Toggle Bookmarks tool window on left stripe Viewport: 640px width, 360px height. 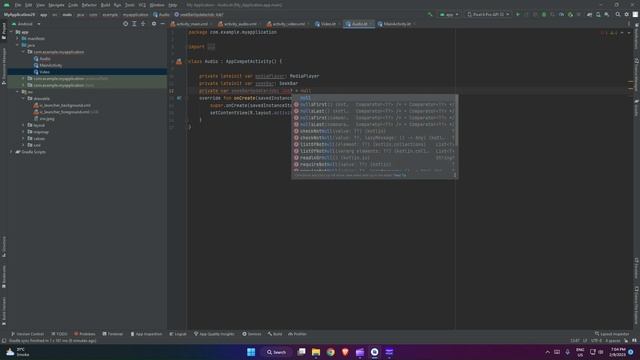tap(4, 277)
